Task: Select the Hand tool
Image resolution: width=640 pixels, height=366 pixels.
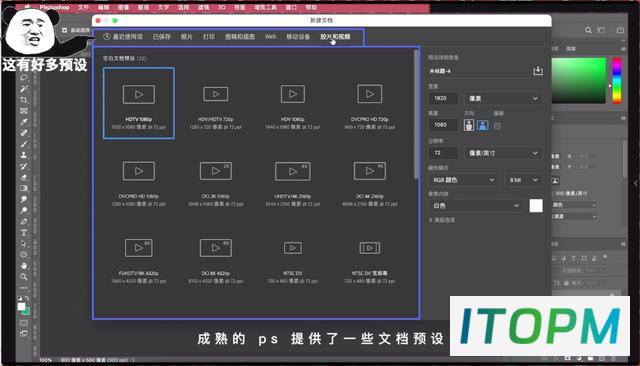Action: [24, 265]
